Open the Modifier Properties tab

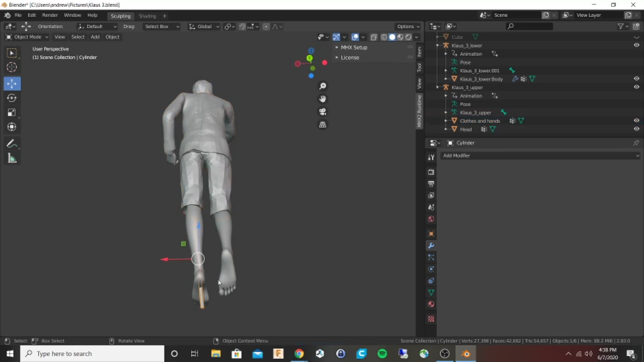(431, 246)
